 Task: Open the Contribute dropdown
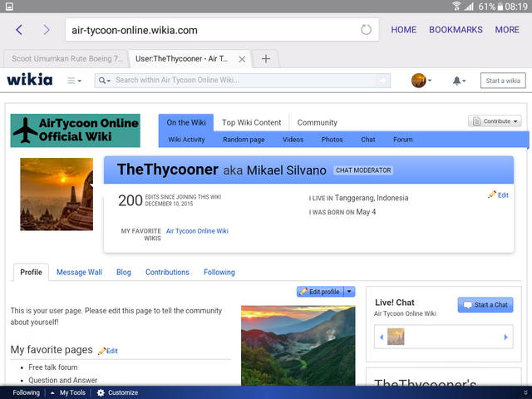[495, 121]
